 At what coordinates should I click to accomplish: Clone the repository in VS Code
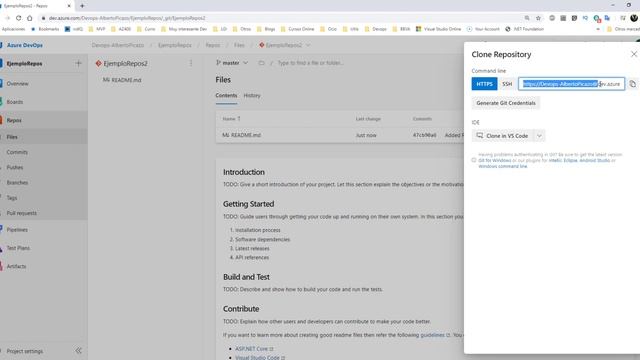click(502, 136)
